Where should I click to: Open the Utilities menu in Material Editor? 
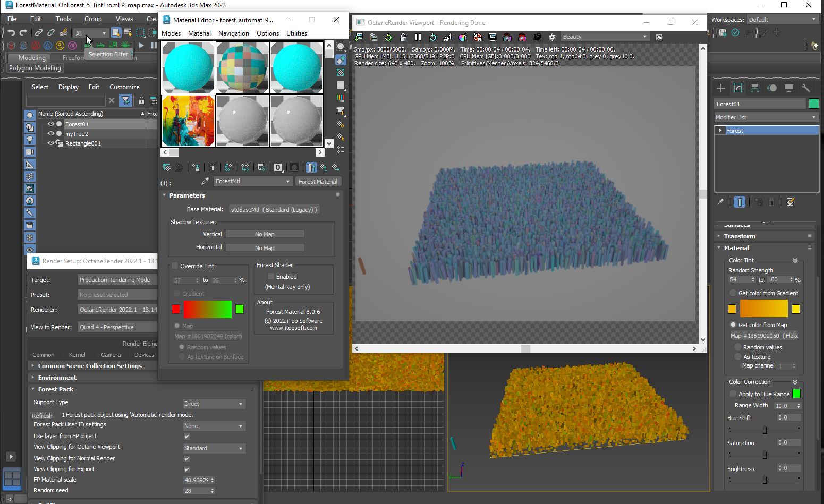[296, 33]
